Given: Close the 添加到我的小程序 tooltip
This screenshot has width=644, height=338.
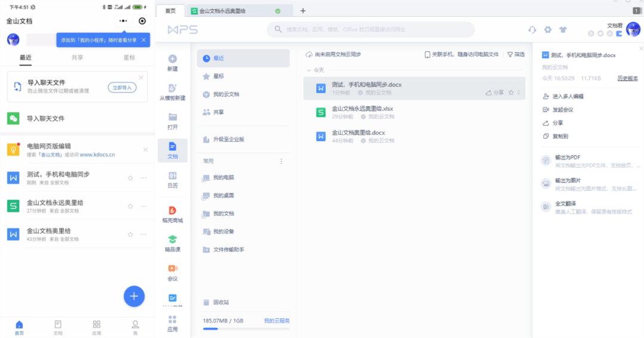Looking at the screenshot, I should pyautogui.click(x=144, y=40).
